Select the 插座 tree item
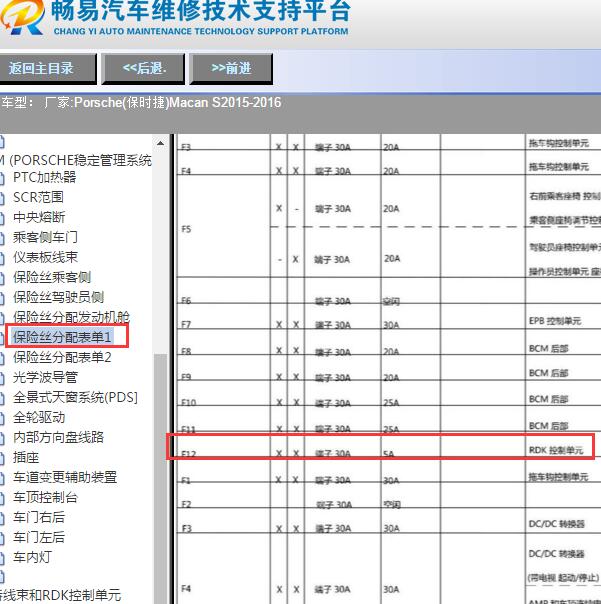Viewport: 601px width, 604px height. (x=26, y=458)
